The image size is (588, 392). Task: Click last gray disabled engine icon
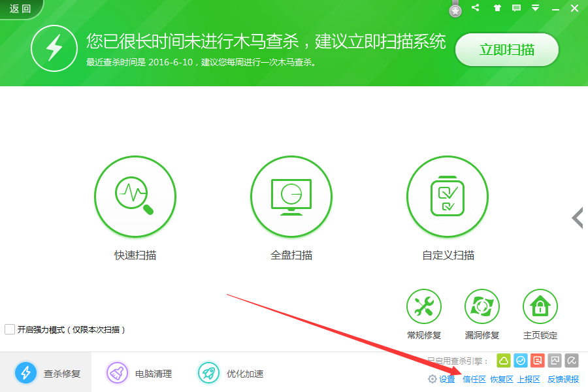pyautogui.click(x=572, y=361)
